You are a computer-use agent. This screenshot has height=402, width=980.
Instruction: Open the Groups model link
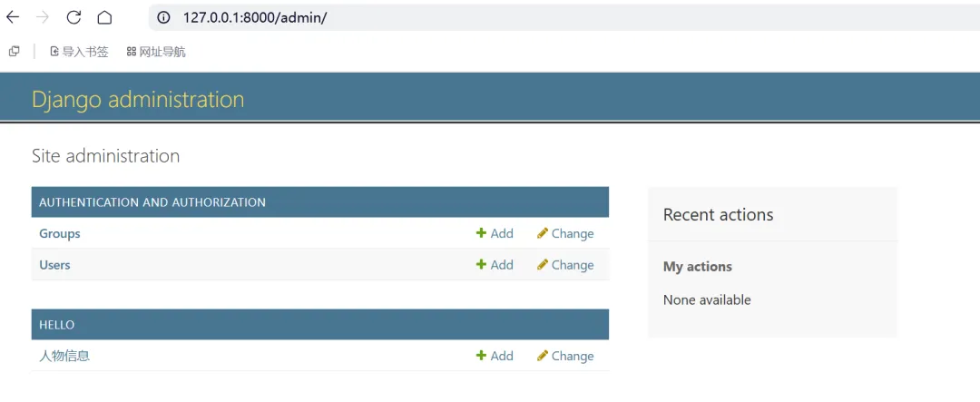(x=60, y=233)
